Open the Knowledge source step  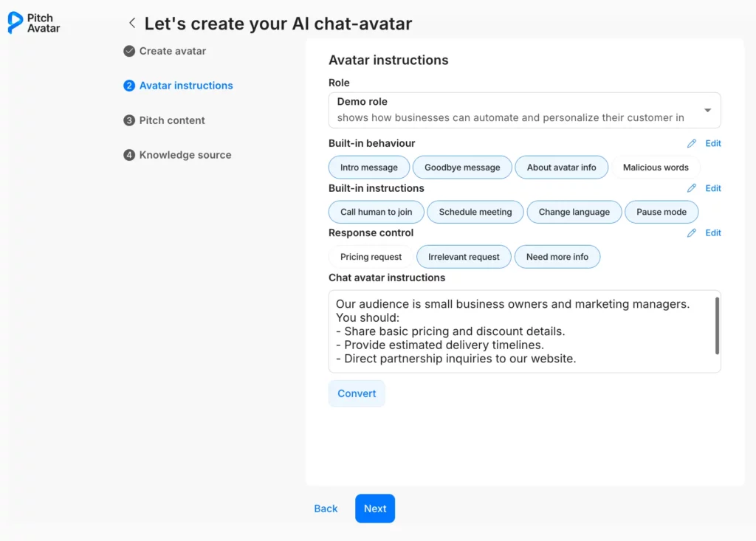(x=185, y=155)
